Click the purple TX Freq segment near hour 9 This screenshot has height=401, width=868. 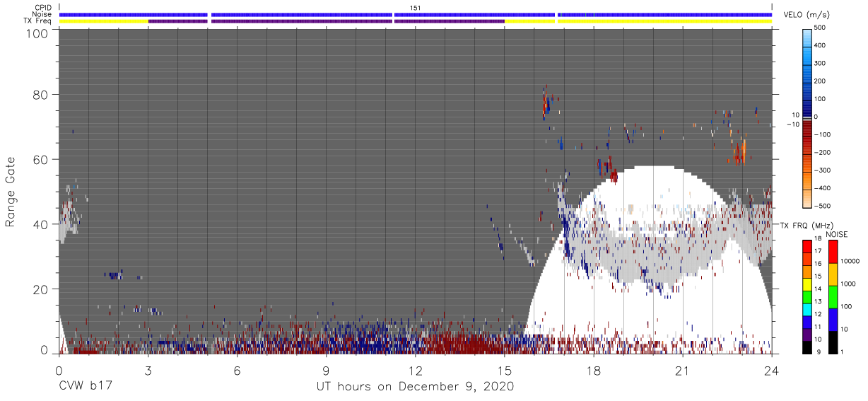tap(302, 21)
